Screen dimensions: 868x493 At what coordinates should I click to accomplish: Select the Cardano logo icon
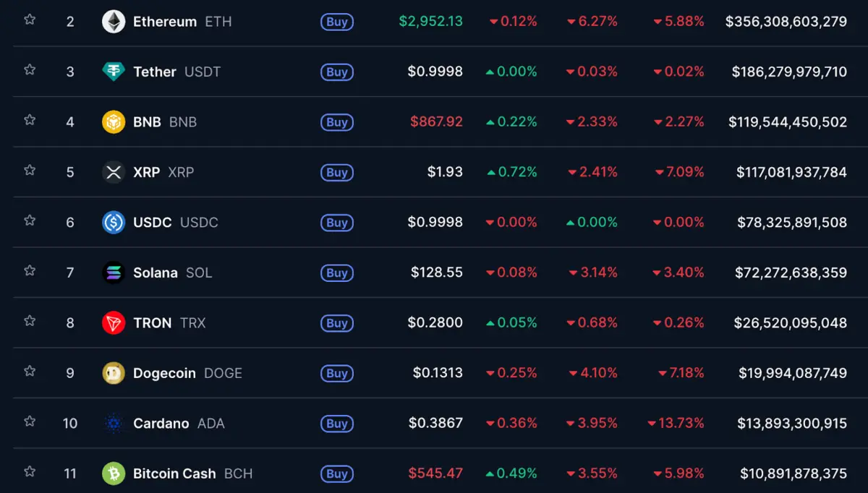[114, 424]
